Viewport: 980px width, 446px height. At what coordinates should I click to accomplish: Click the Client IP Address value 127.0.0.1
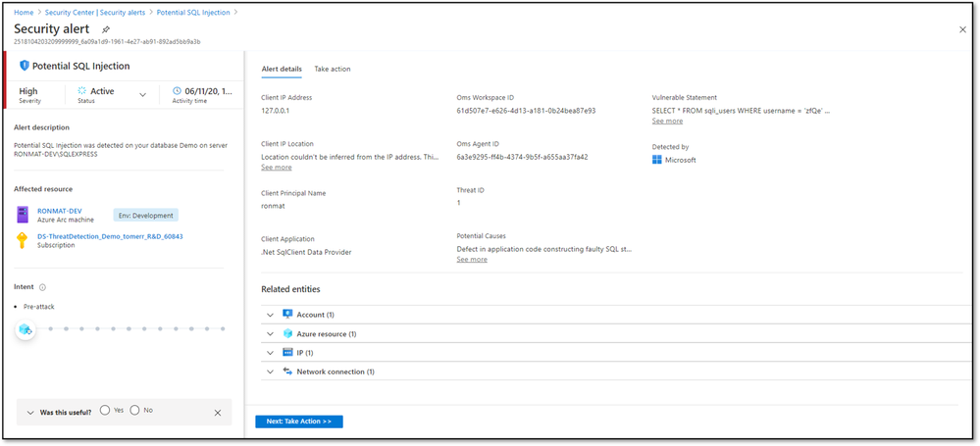[x=275, y=111]
